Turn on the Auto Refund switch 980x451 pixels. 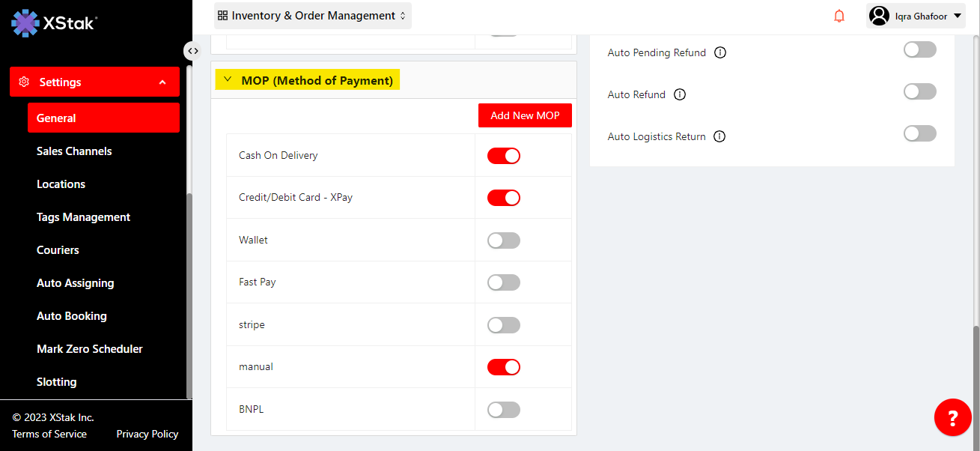tap(919, 91)
